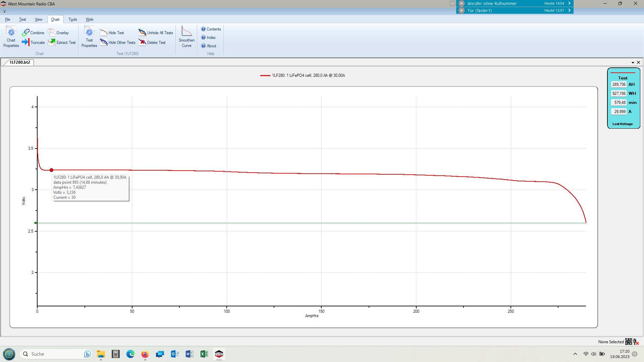The height and width of the screenshot is (362, 644).
Task: Expand the Anrufer ohne Rufnummer notification
Action: point(569,3)
